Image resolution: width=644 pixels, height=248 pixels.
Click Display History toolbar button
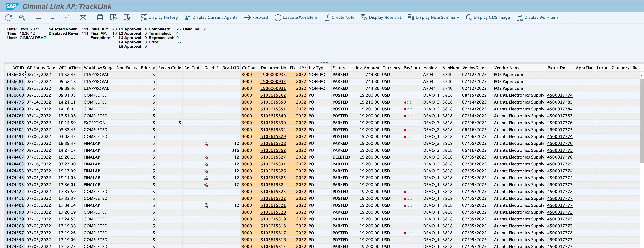159,18
